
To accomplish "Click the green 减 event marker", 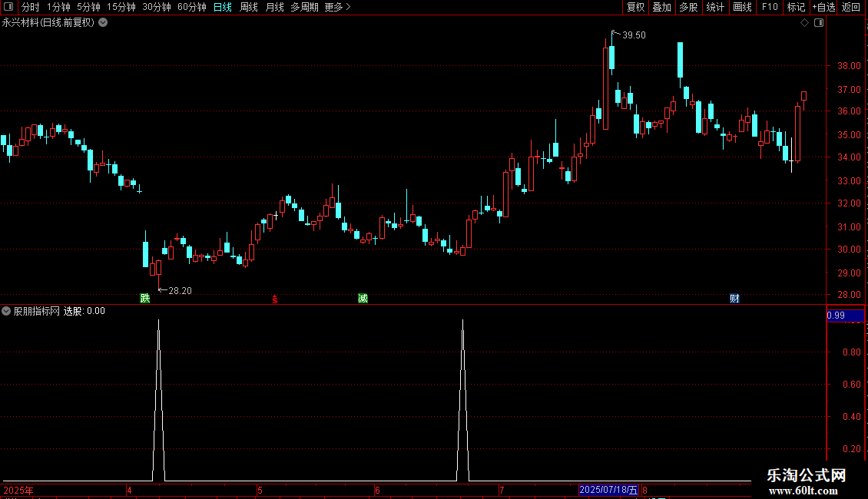I will point(363,299).
